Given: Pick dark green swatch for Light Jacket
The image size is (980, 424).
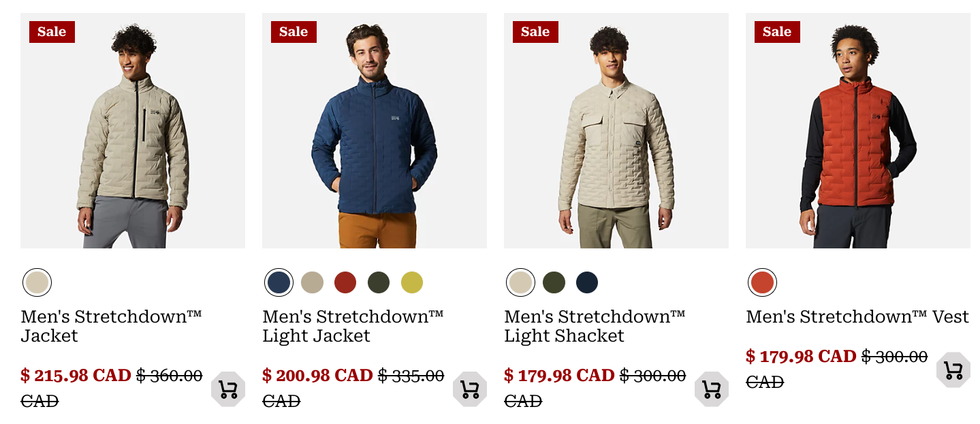Looking at the screenshot, I should [x=379, y=282].
